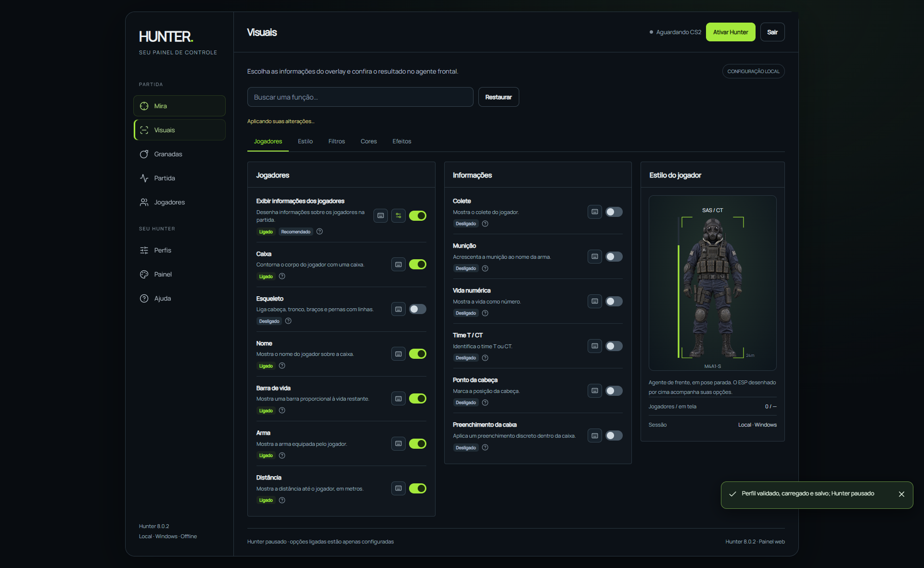Disable the Arma toggle

point(418,443)
